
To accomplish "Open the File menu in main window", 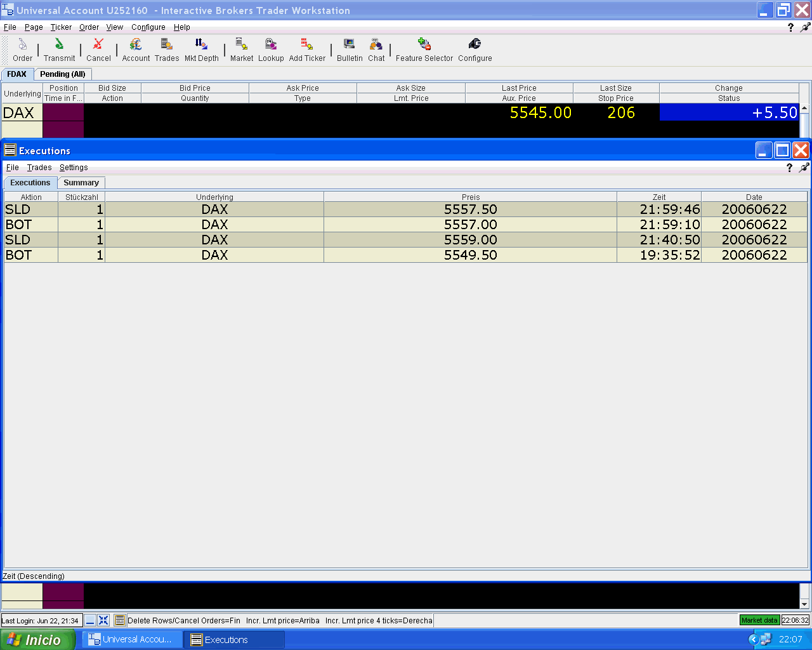I will [x=10, y=27].
